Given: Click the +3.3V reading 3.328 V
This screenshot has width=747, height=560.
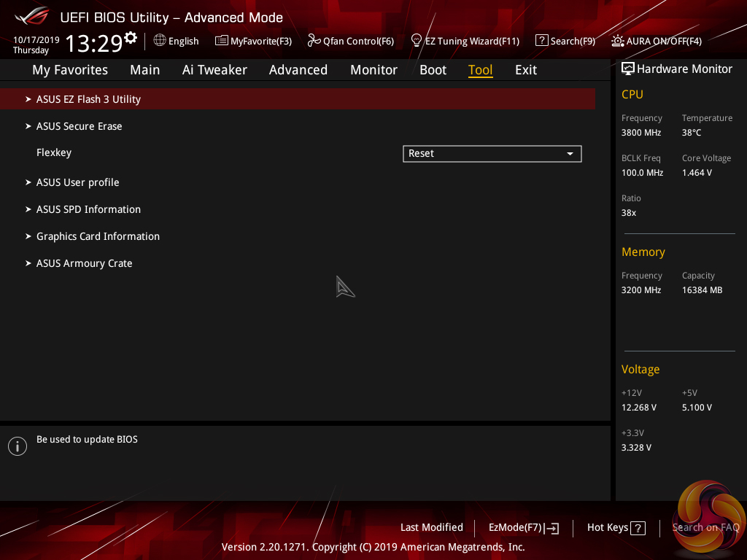Looking at the screenshot, I should 636,448.
